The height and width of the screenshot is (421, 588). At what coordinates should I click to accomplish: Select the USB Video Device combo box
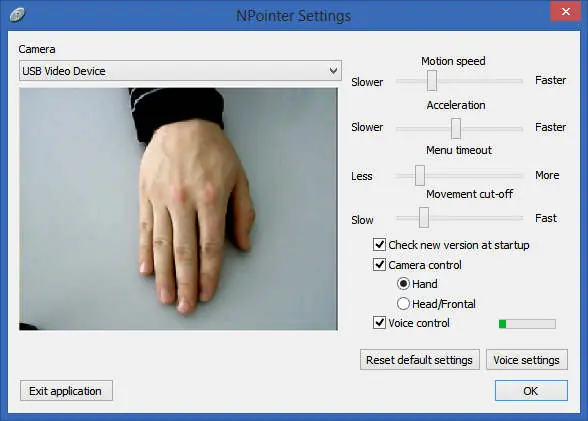tap(180, 70)
